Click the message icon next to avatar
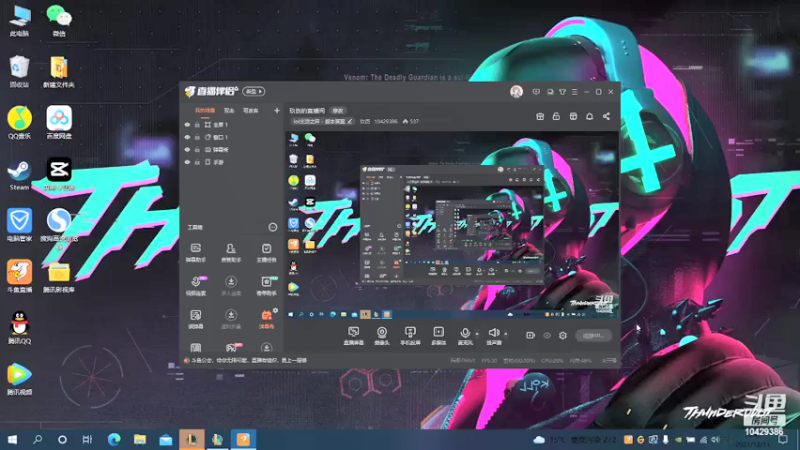The width and height of the screenshot is (800, 450). [x=536, y=92]
